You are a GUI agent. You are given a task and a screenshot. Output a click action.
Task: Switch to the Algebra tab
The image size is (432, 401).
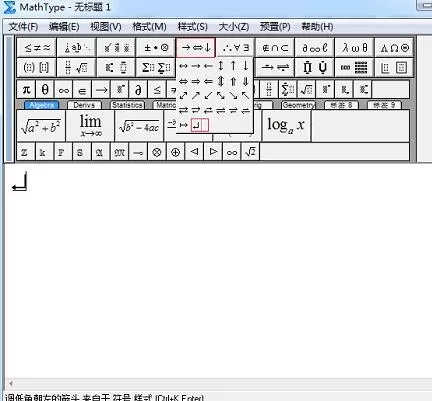[x=42, y=105]
